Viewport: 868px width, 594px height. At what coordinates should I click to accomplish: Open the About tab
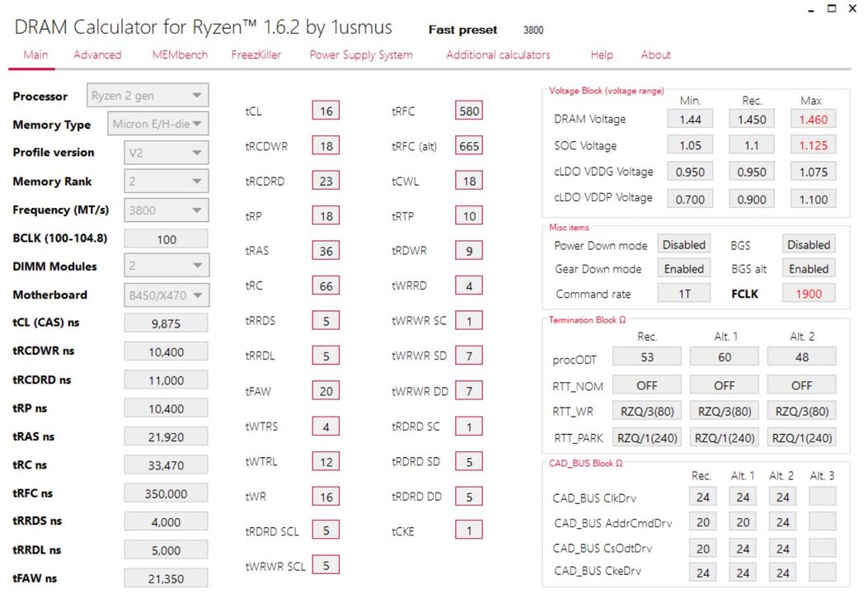pyautogui.click(x=656, y=54)
